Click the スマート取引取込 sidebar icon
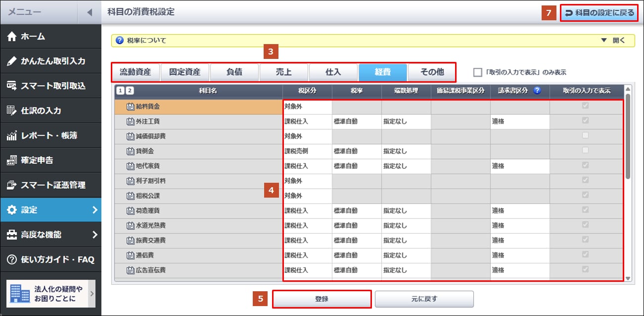This screenshot has width=644, height=316. click(x=12, y=86)
